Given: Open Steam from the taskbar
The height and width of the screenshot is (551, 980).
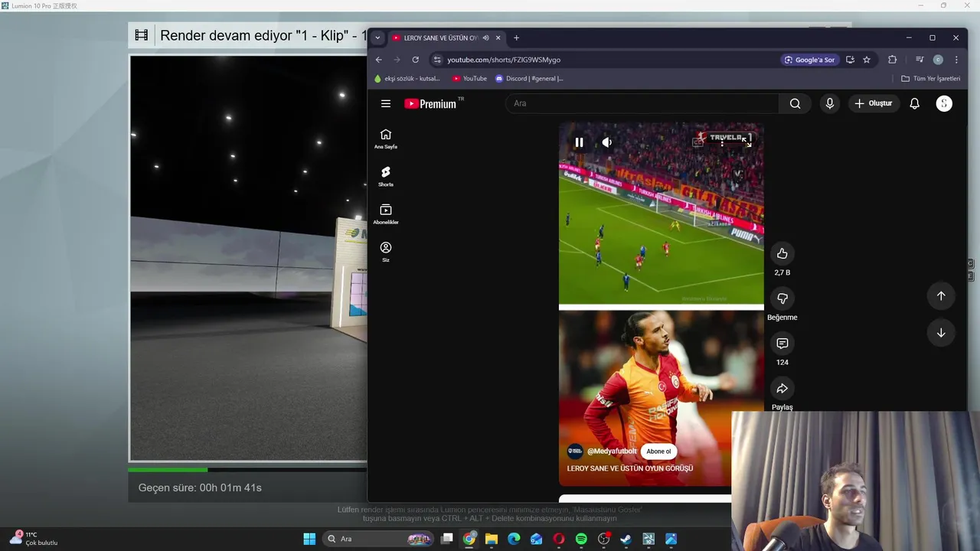Looking at the screenshot, I should (x=626, y=539).
